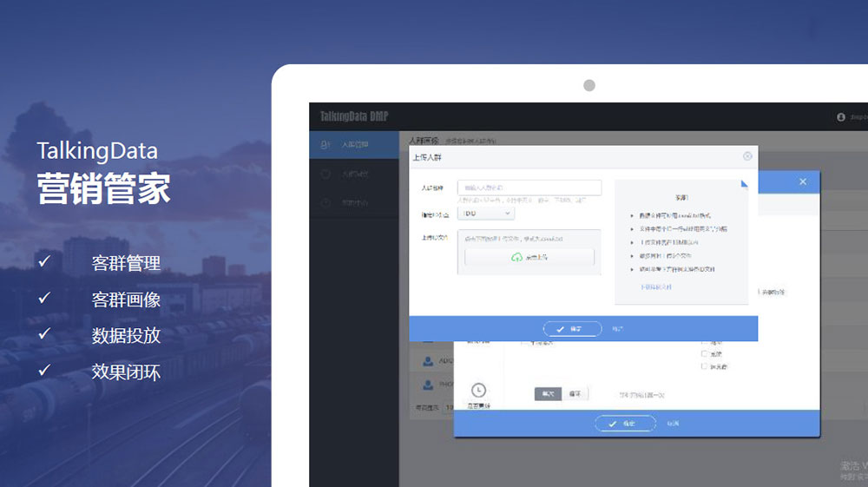Check the bottom checkbox in rear dialog

tap(704, 366)
